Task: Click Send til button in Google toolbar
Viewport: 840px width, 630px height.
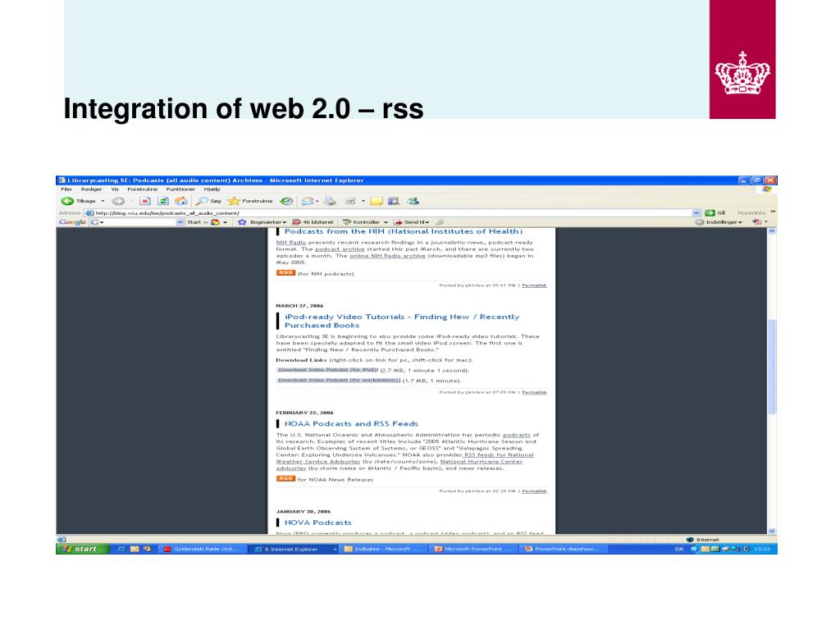Action: [412, 222]
